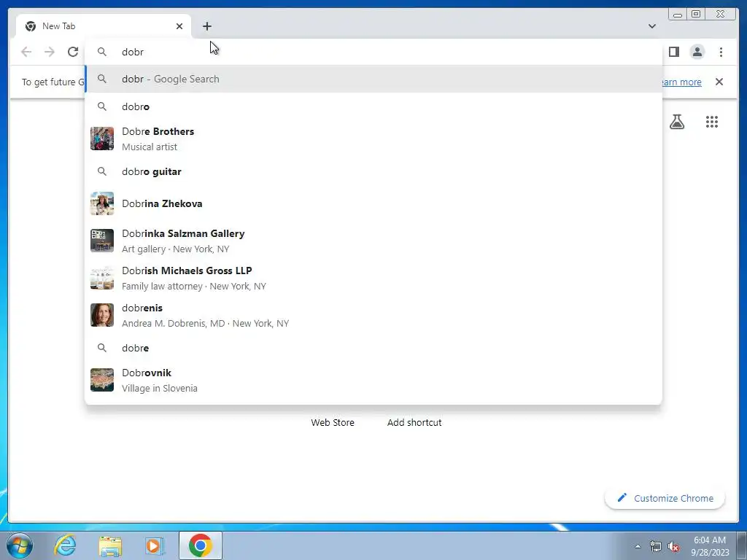Select Dobrovnik village in Slovenia suggestion
The width and height of the screenshot is (747, 560).
(x=373, y=380)
